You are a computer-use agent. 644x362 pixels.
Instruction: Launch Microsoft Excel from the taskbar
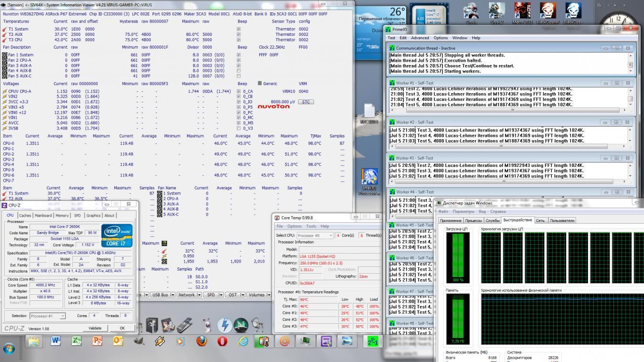click(76, 341)
